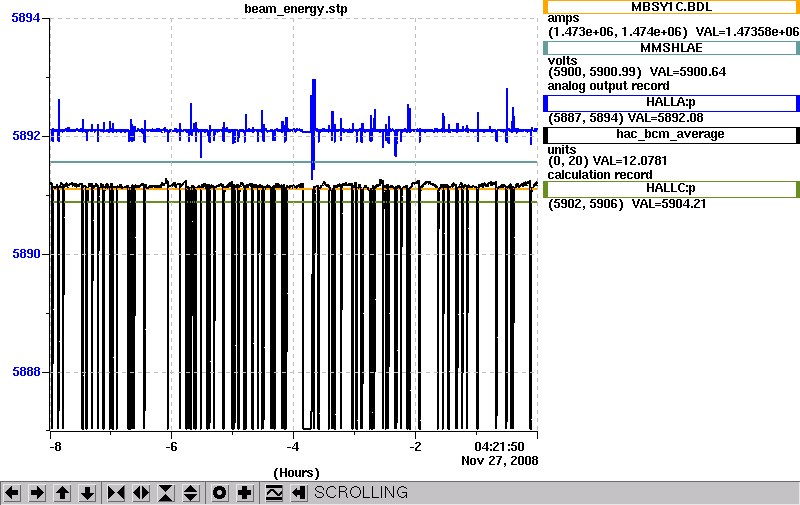Click the -2 hours axis label

pos(415,447)
